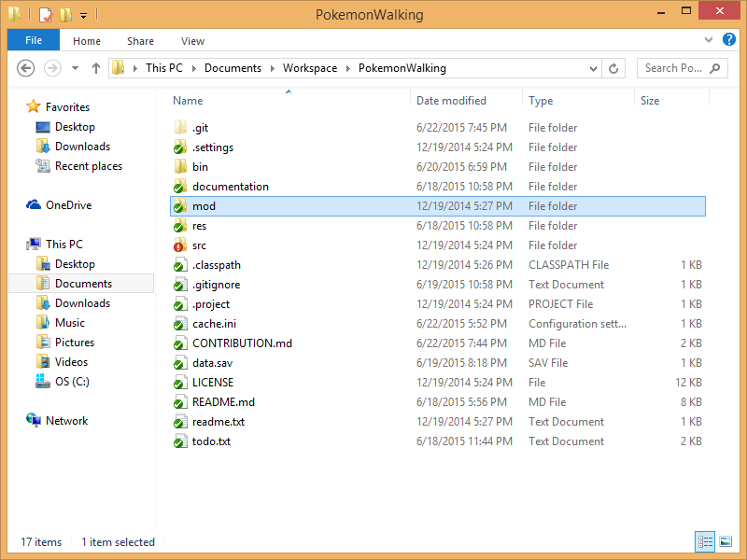Select OS (C:) drive in navigation pane
Screen dimensions: 747x560
(72, 382)
